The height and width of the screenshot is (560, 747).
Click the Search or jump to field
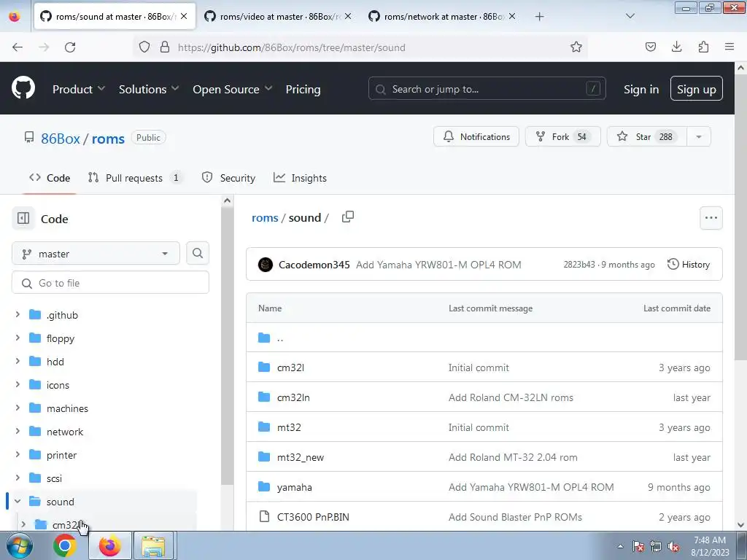tap(487, 88)
